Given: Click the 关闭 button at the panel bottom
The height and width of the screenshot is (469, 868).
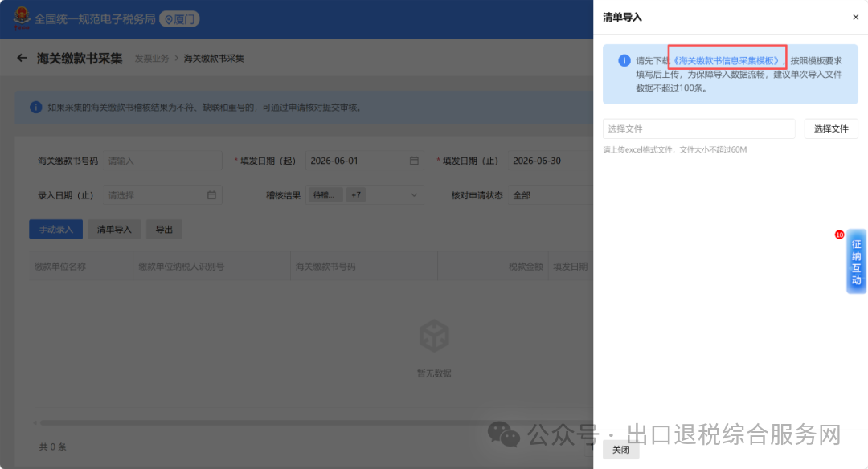Looking at the screenshot, I should [x=620, y=450].
